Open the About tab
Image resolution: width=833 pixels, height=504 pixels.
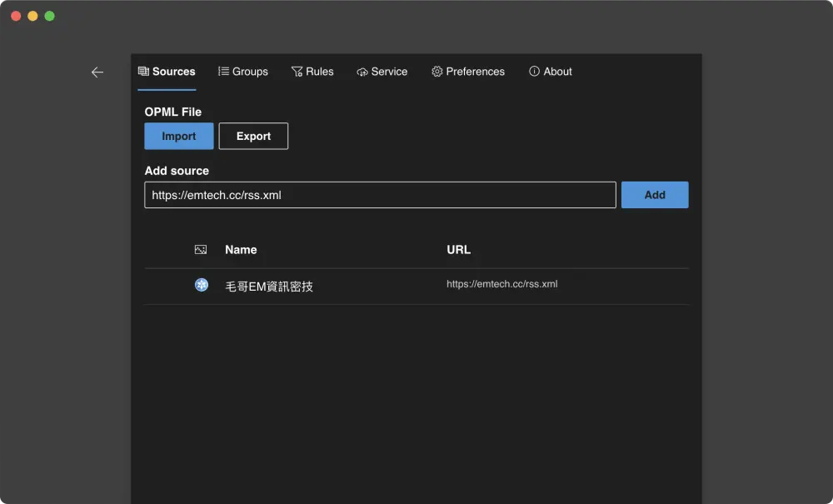click(x=551, y=72)
